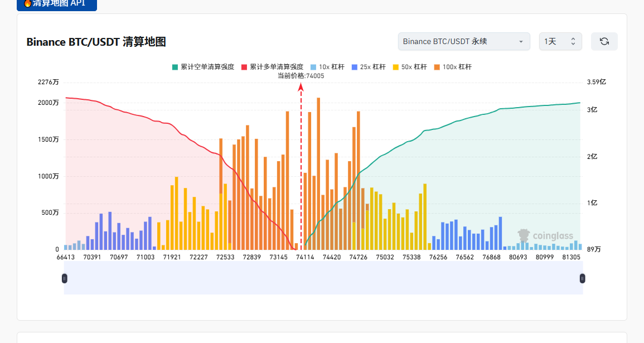
Task: Click the right y-axis label 89万
Action: point(594,250)
